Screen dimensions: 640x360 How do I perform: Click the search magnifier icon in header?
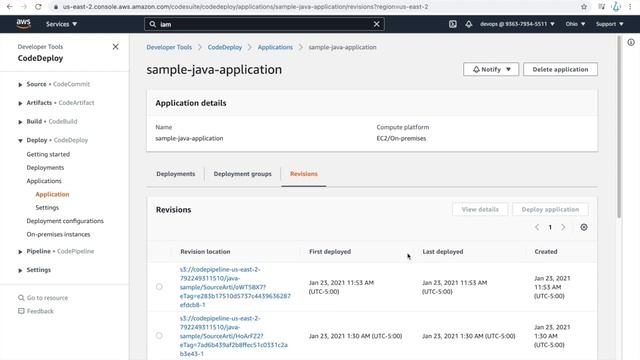[x=153, y=24]
